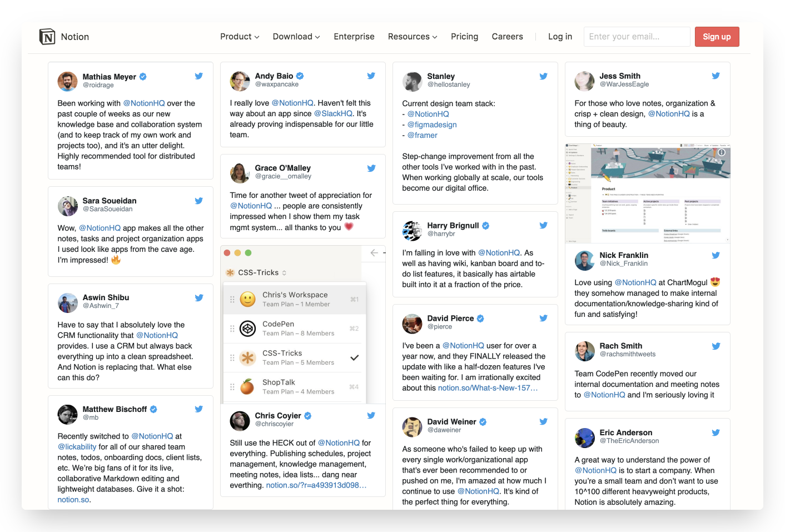Select Chris's Workspace in the switcher
This screenshot has height=532, width=785.
295,299
